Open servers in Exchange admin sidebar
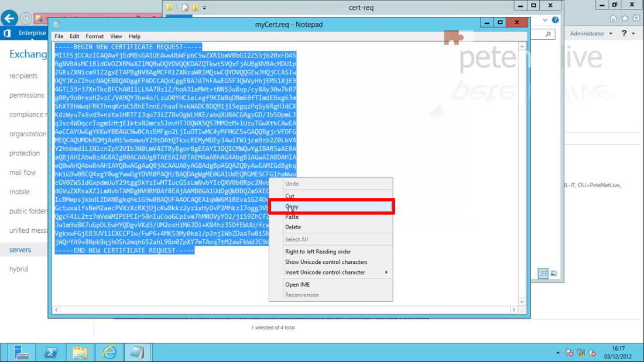This screenshot has width=644, height=362. click(x=20, y=250)
